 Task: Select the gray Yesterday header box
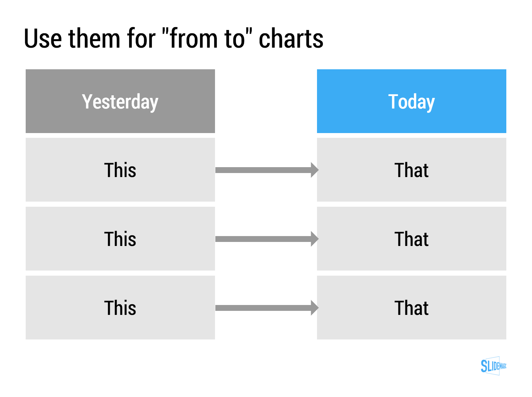(x=120, y=101)
